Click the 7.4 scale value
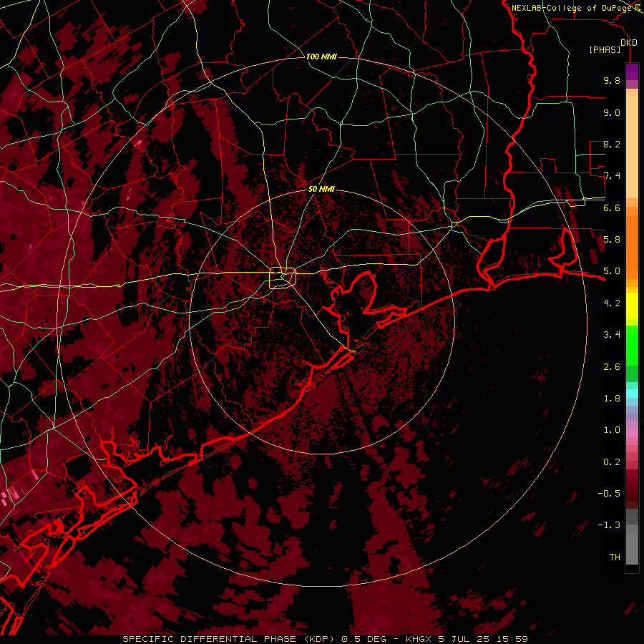 click(x=612, y=176)
